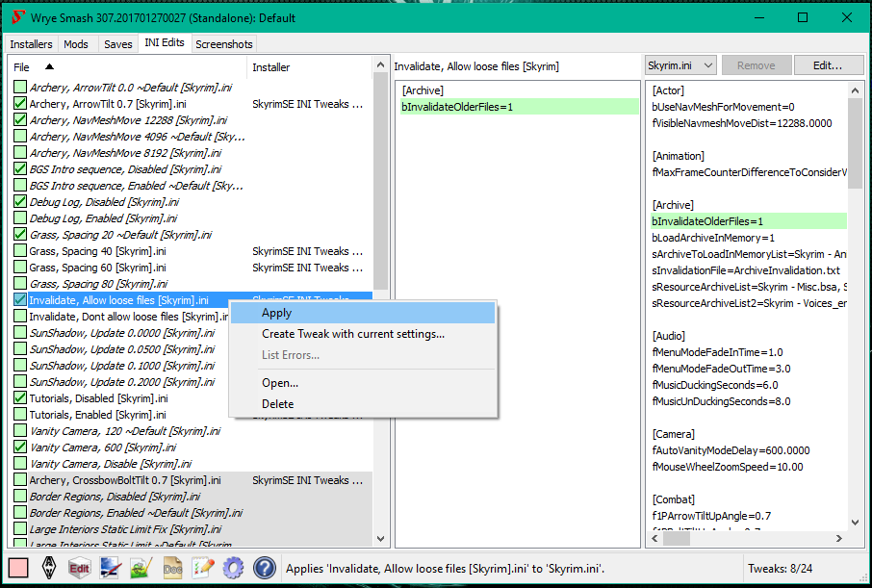
Task: Open the checklist notepad icon
Action: click(x=202, y=567)
